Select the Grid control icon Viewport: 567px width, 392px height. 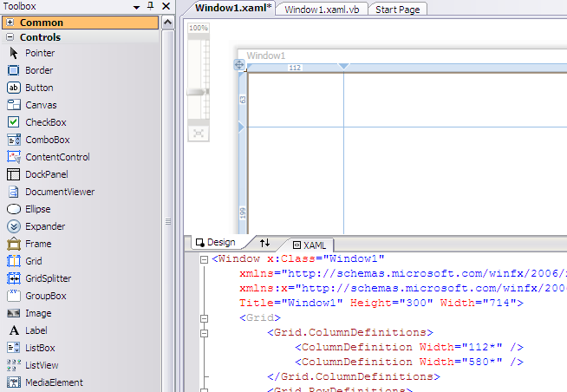click(x=13, y=261)
